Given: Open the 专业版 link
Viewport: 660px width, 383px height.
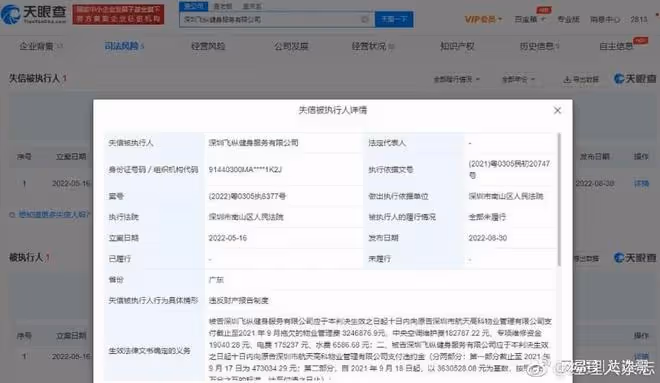Looking at the screenshot, I should (x=568, y=19).
